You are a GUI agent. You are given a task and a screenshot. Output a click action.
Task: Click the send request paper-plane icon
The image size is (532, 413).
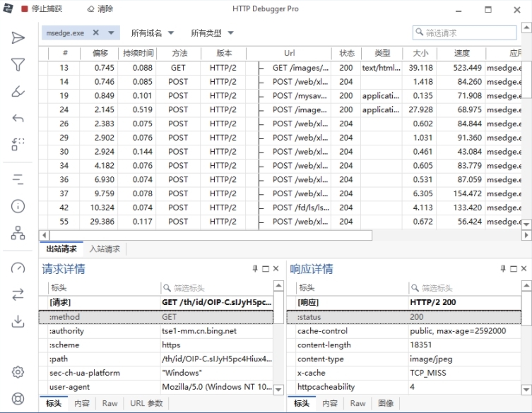pos(18,37)
